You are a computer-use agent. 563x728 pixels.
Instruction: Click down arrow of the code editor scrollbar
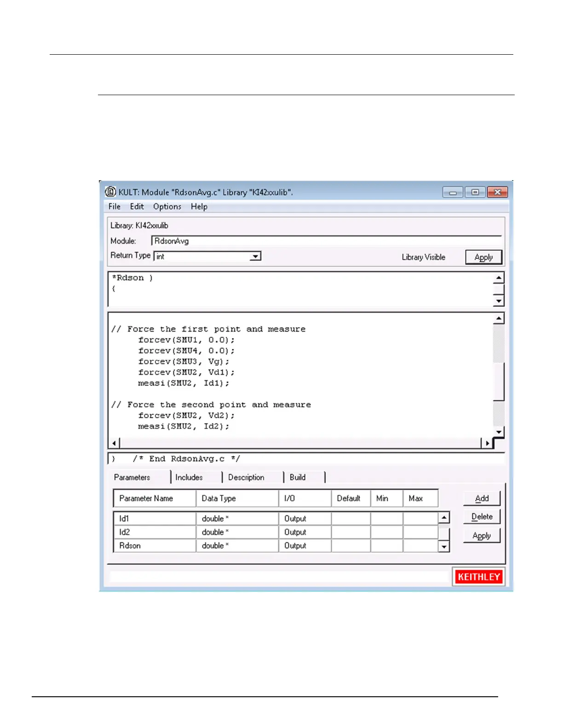tap(499, 432)
